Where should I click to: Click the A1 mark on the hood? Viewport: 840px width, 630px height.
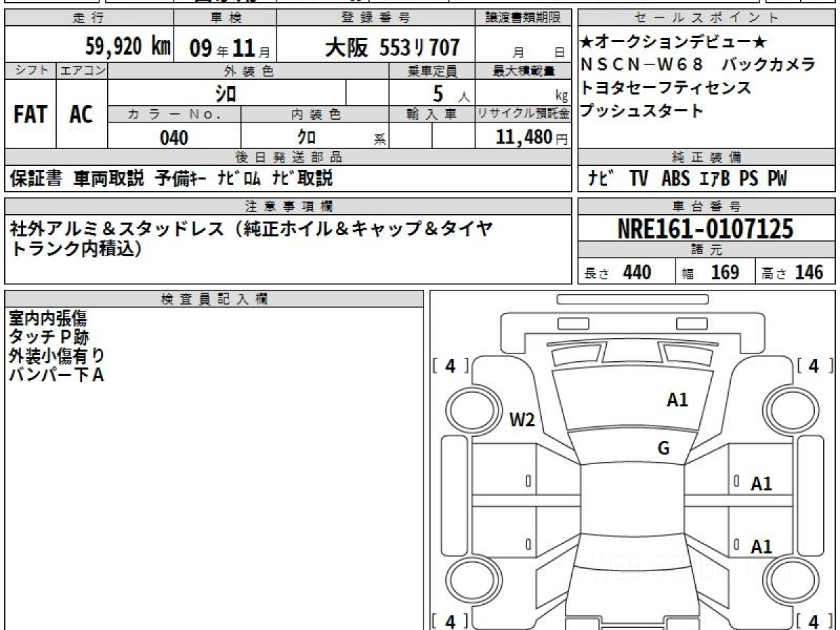click(x=677, y=400)
